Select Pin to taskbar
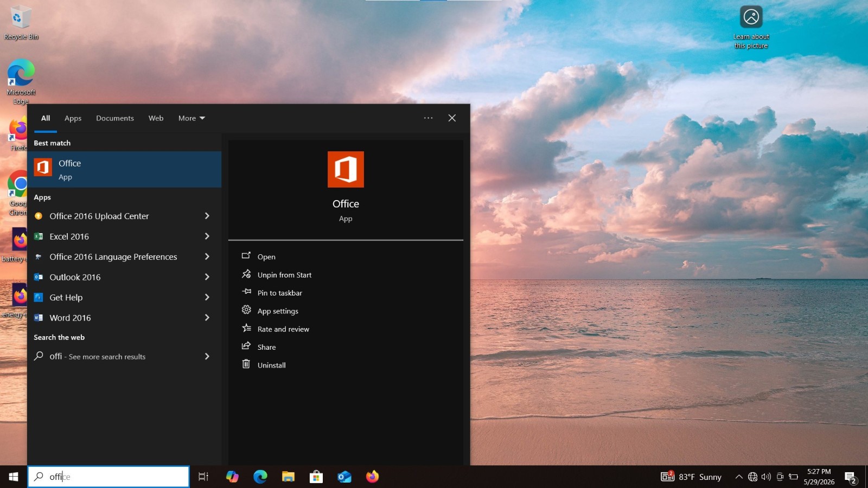 pyautogui.click(x=279, y=293)
